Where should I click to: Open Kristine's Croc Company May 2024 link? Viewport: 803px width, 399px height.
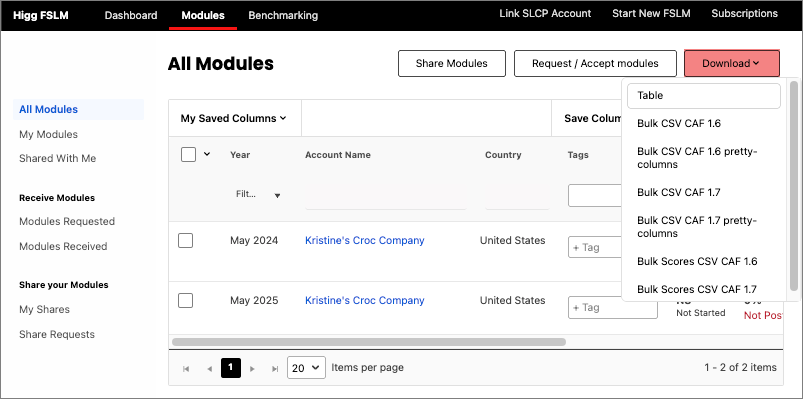[x=365, y=240]
